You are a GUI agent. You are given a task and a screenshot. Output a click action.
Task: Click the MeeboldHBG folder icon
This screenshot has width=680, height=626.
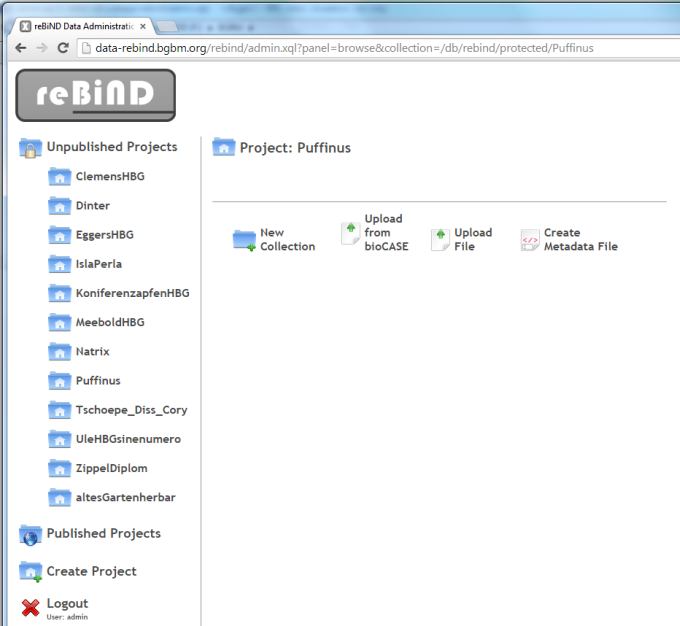(x=59, y=322)
